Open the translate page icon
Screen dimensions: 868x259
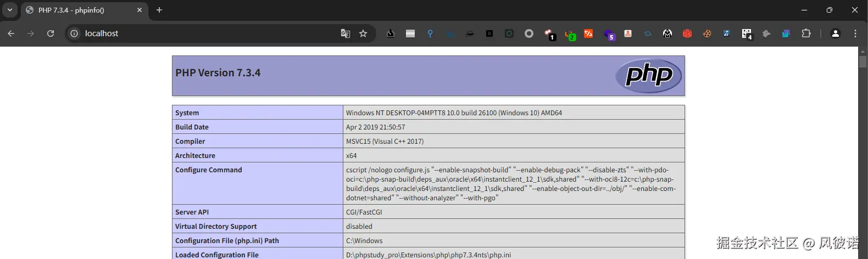[346, 33]
